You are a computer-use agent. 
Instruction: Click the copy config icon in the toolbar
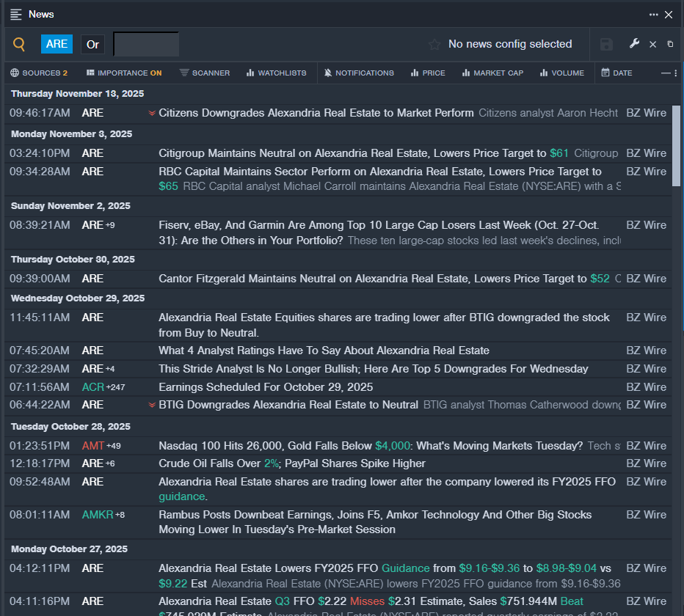click(x=670, y=44)
